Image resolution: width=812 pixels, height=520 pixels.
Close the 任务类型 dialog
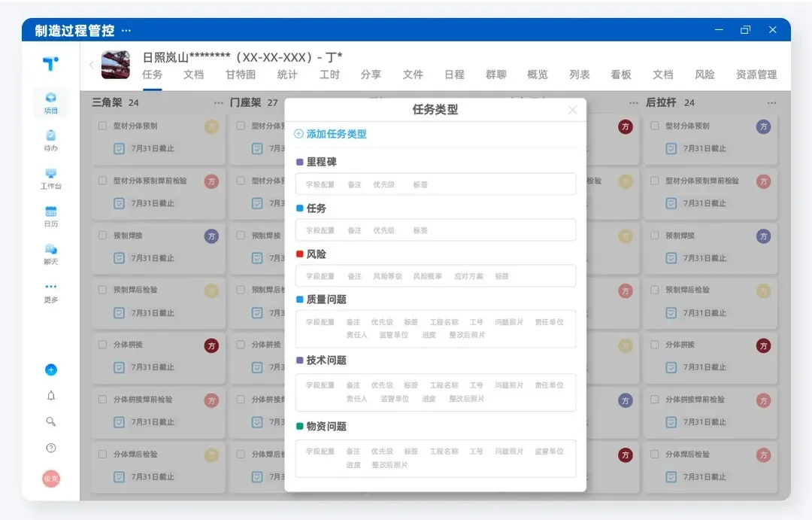click(572, 110)
